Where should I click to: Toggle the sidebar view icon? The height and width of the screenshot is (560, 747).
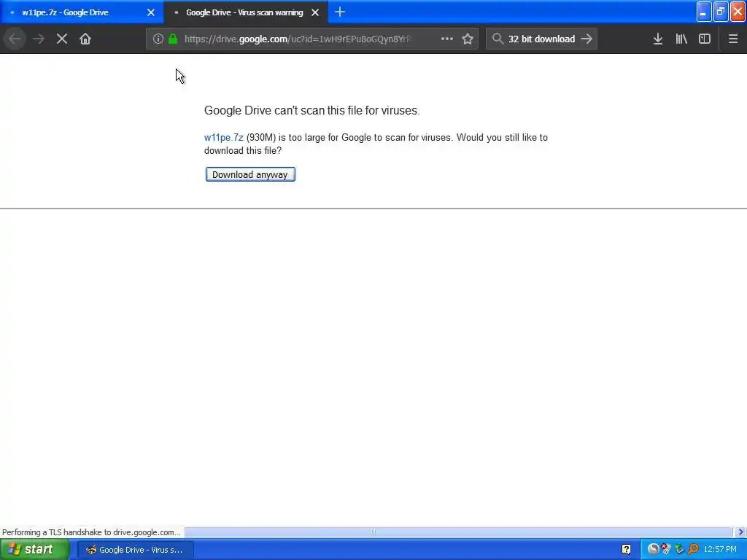pyautogui.click(x=705, y=39)
